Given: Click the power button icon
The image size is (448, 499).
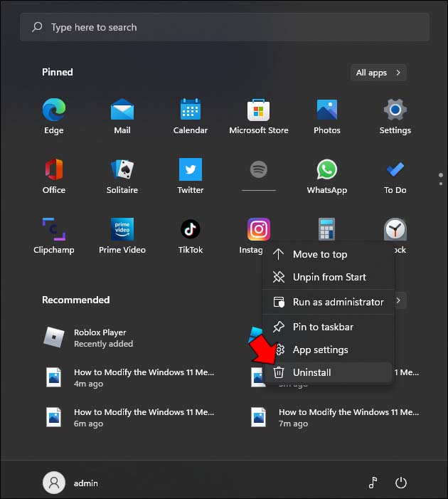Looking at the screenshot, I should pos(400,483).
